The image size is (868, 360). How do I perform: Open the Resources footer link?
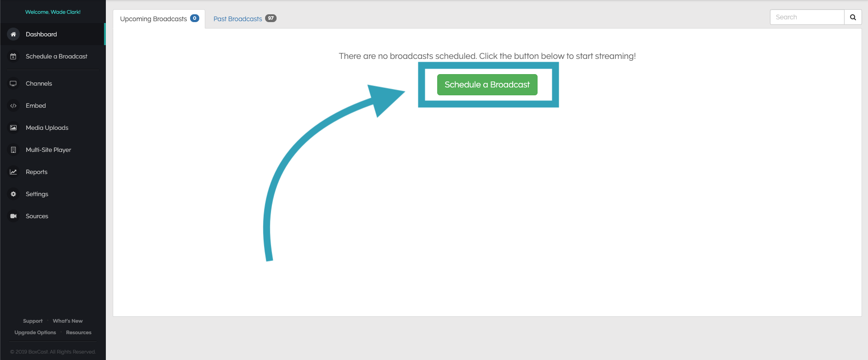pyautogui.click(x=79, y=332)
